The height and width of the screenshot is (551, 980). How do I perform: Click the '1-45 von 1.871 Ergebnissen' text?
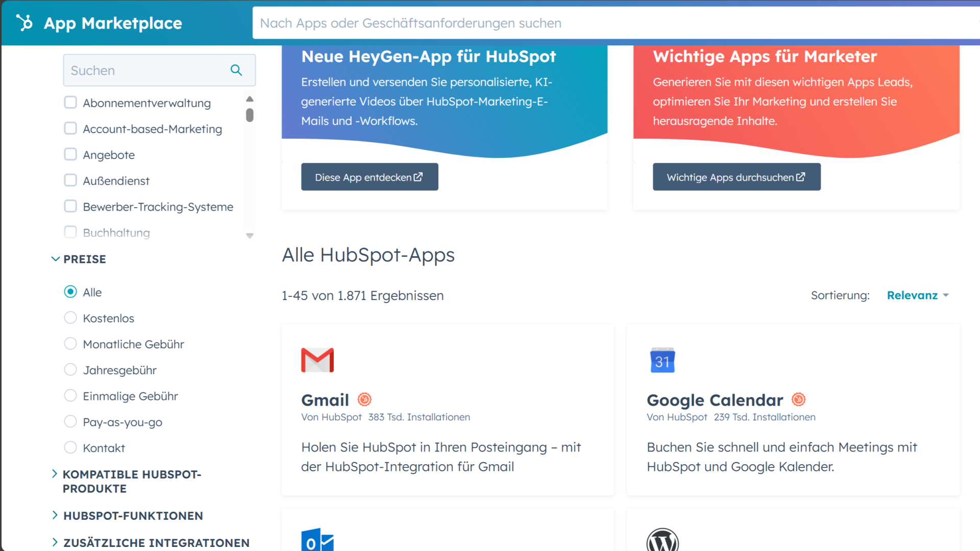click(x=362, y=295)
